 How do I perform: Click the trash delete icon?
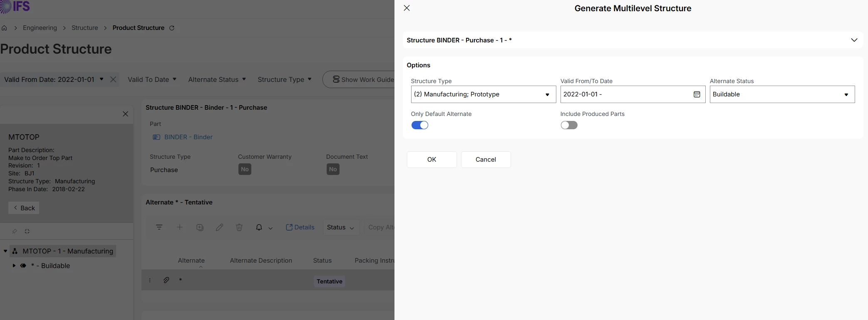pos(239,227)
